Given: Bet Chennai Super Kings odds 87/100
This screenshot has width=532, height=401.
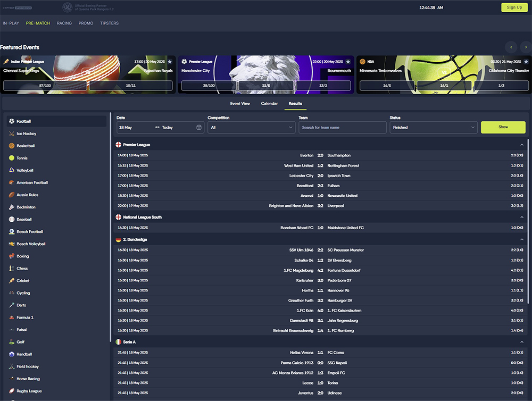Looking at the screenshot, I should pyautogui.click(x=45, y=86).
